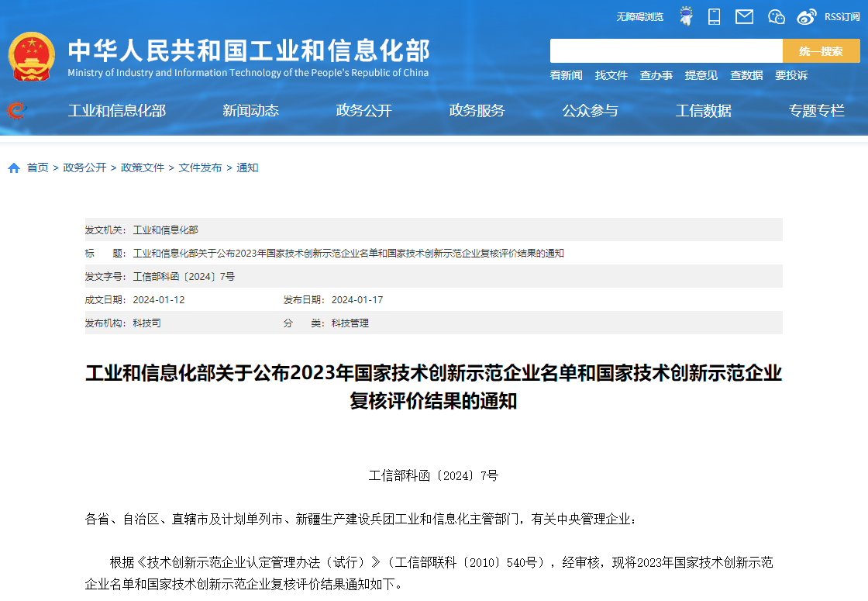Click centered document number below headline

(x=433, y=476)
